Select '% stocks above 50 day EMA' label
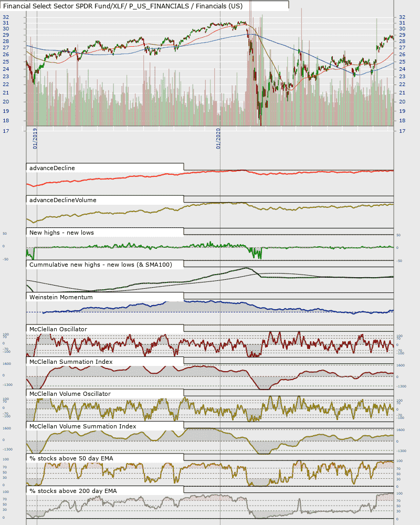The image size is (420, 525). point(71,459)
